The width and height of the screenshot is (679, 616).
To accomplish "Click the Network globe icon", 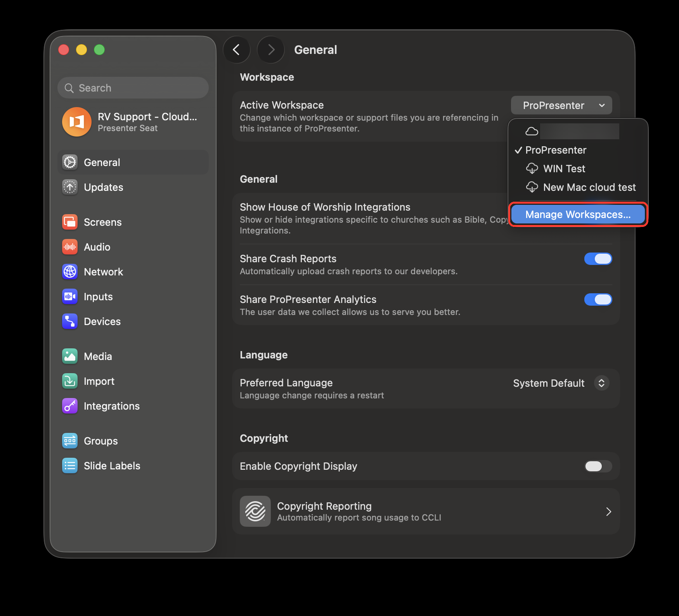I will coord(70,272).
